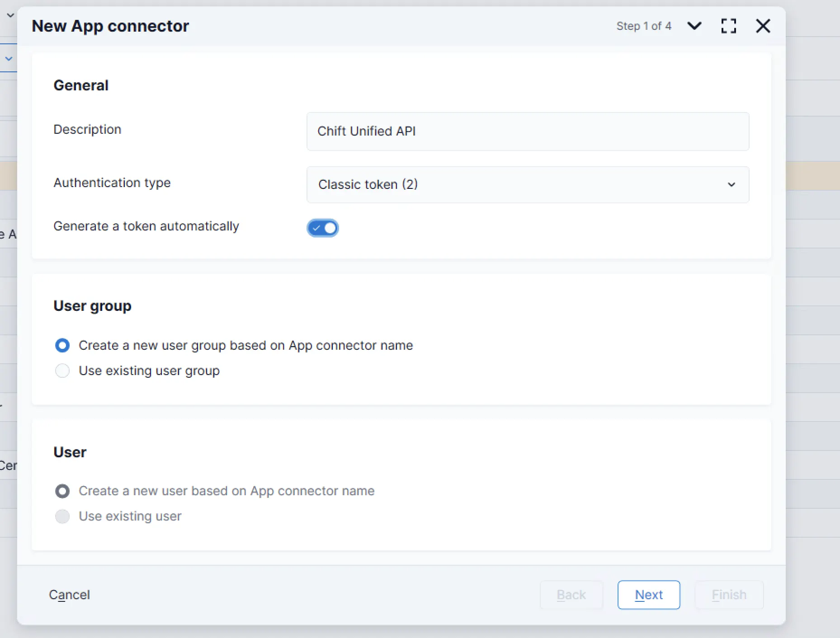The image size is (840, 638).
Task: Close the New App connector dialog
Action: [763, 26]
